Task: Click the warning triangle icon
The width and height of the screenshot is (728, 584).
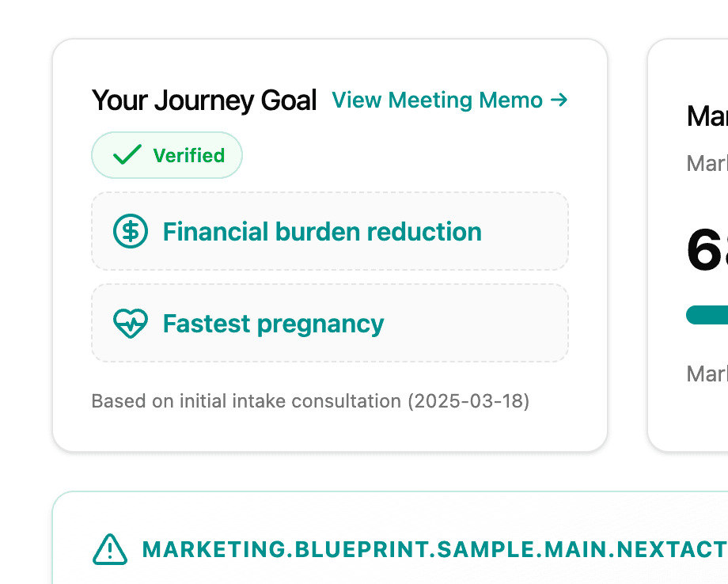Action: click(x=110, y=549)
